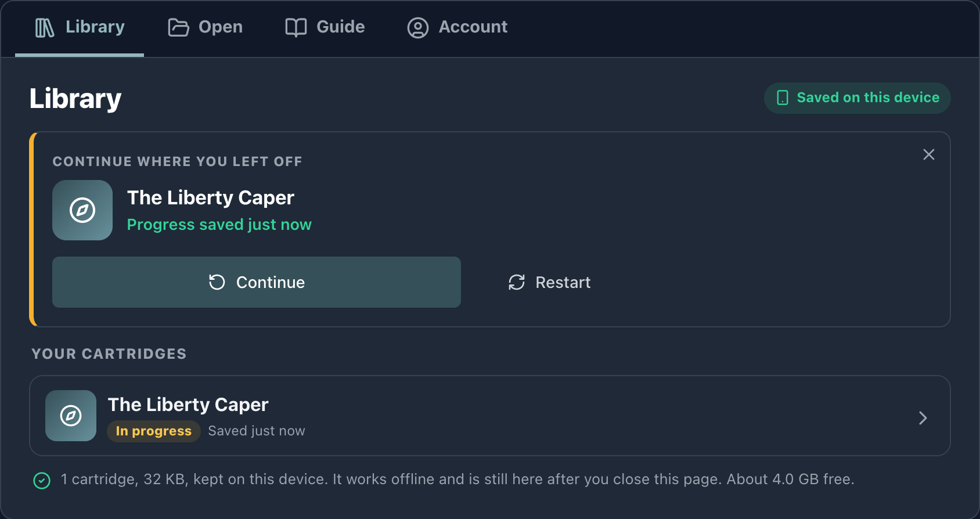Click The Liberty Caper title in continue card
Viewport: 980px width, 519px height.
pyautogui.click(x=211, y=198)
